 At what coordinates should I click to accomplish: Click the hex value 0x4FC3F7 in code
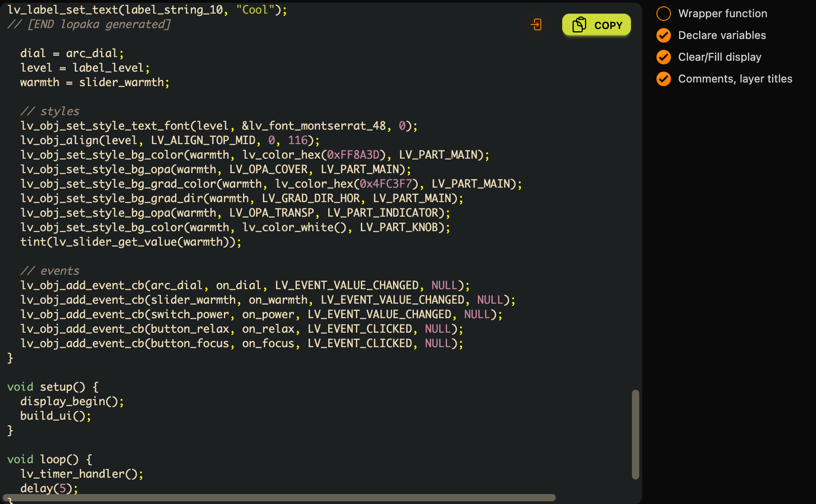(x=386, y=184)
